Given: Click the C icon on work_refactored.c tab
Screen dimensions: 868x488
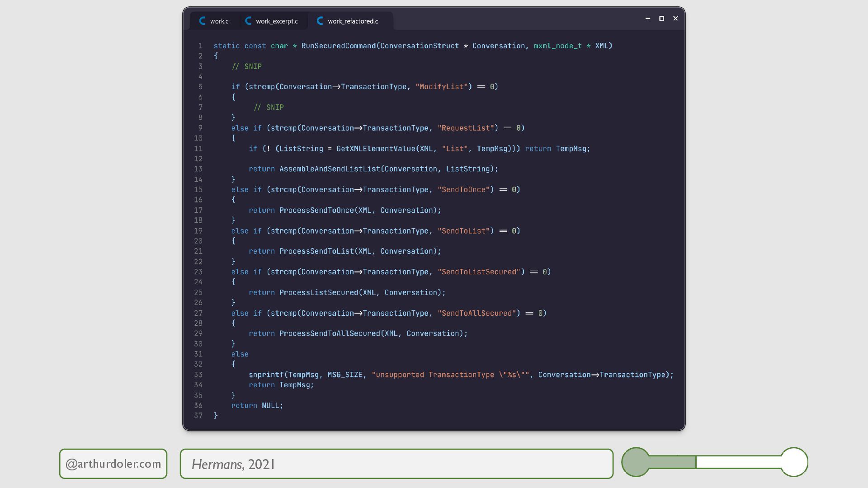Looking at the screenshot, I should [x=320, y=21].
